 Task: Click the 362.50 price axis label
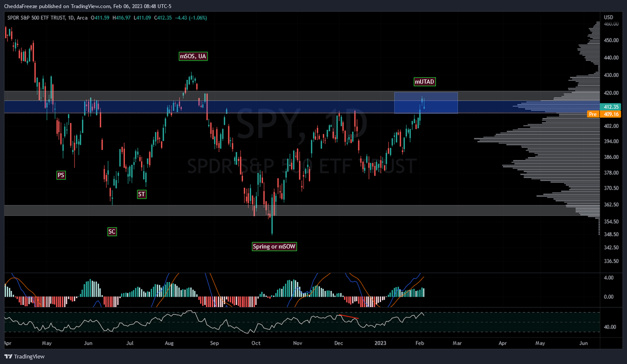tap(611, 205)
